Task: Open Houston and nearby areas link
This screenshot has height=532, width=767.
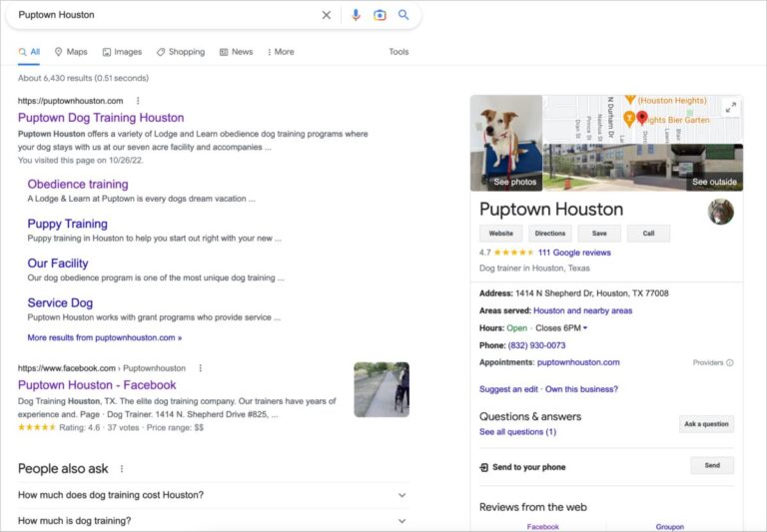Action: coord(582,311)
